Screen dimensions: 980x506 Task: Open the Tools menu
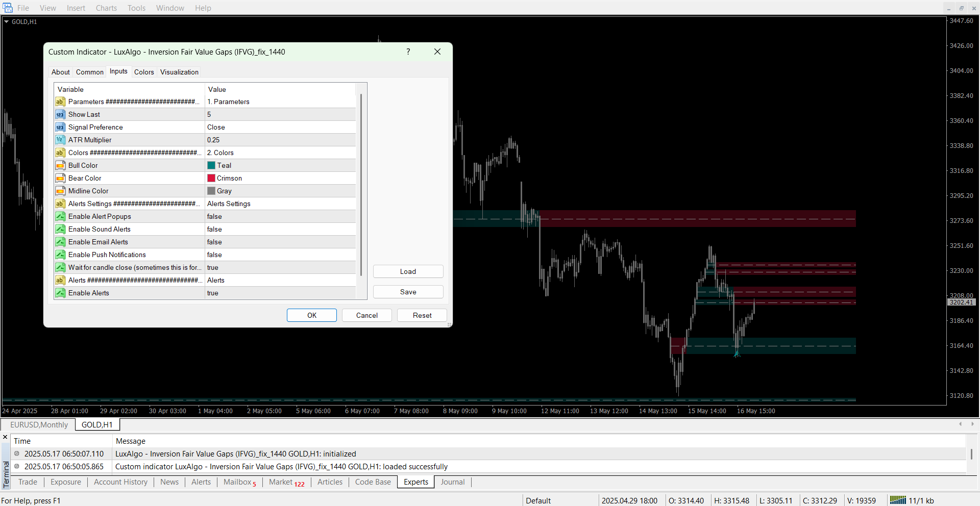(x=136, y=8)
